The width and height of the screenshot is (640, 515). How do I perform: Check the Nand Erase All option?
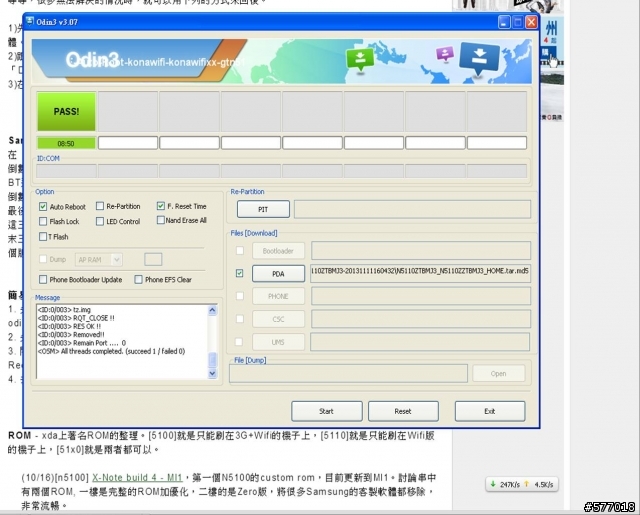(161, 220)
